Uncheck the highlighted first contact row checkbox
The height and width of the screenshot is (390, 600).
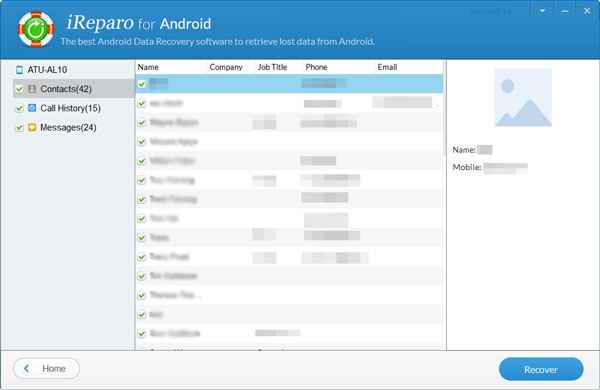(x=142, y=84)
